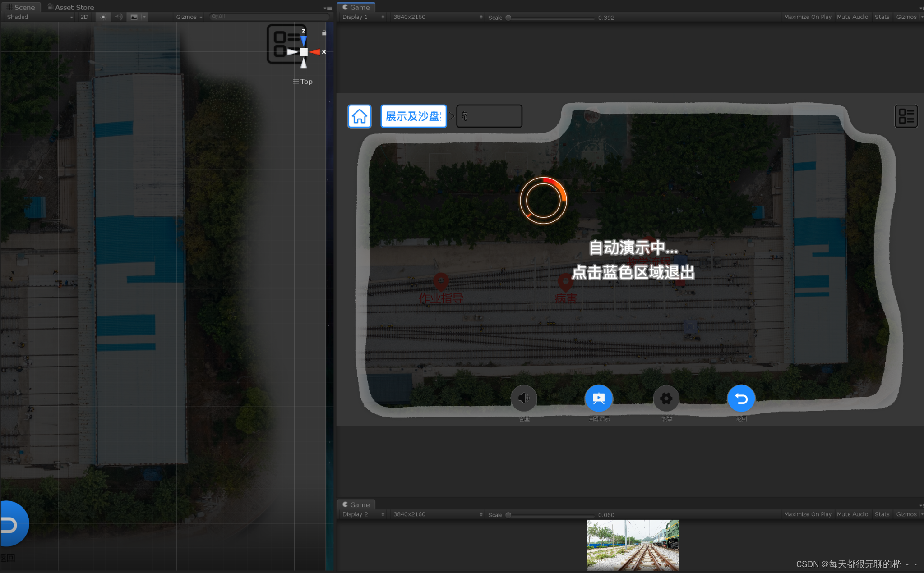Toggle 2D mode in Scene toolbar
The width and height of the screenshot is (924, 573).
point(84,17)
